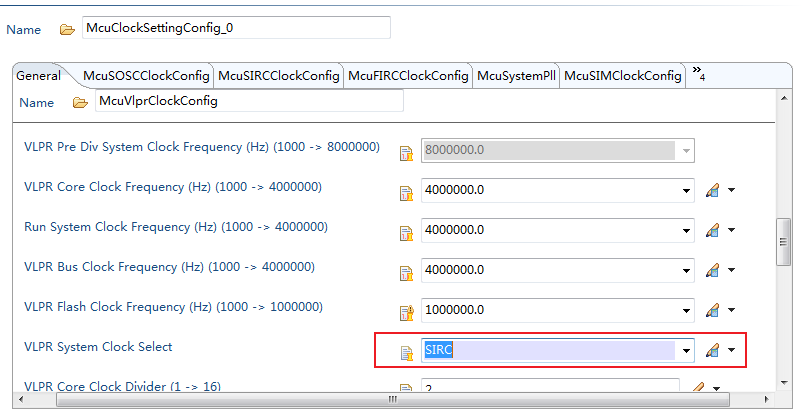Open VLPR Flash Clock Frequency value dropdown
This screenshot has height=419, width=805.
tap(686, 311)
